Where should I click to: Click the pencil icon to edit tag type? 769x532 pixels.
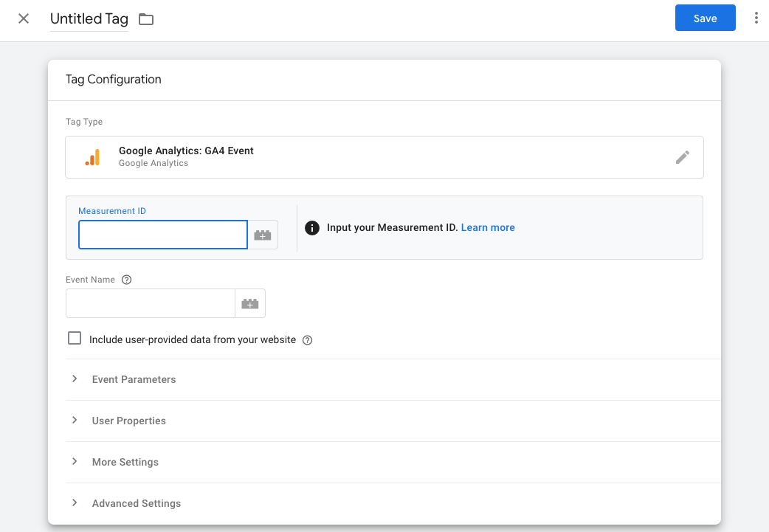point(682,157)
